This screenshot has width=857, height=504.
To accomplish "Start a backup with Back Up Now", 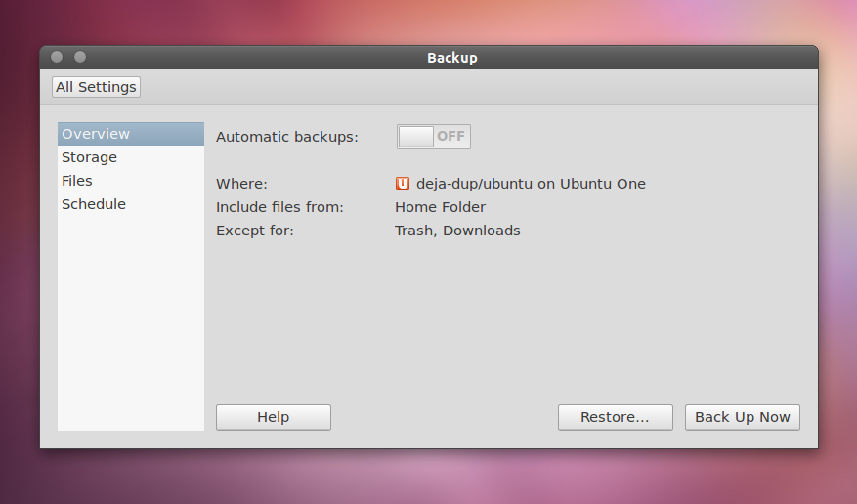I will click(x=743, y=417).
